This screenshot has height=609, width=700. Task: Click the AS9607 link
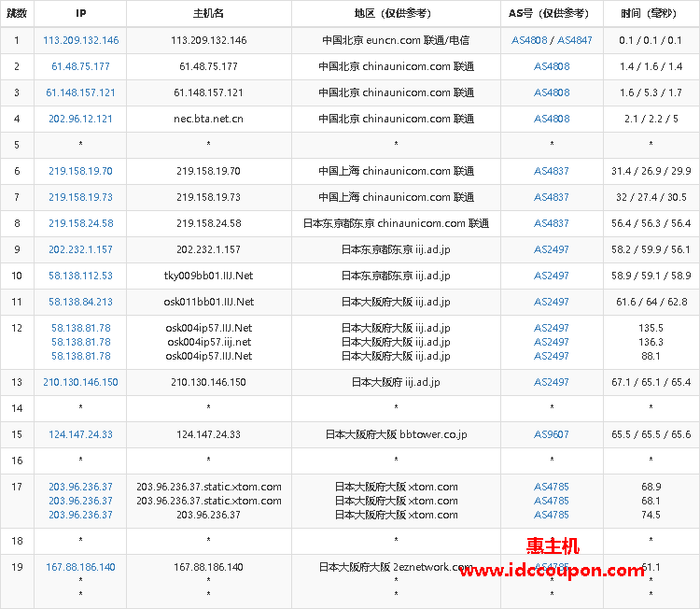tap(551, 435)
